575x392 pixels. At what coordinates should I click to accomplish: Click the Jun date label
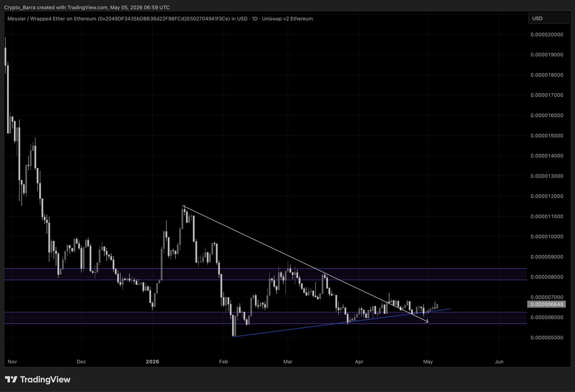tap(499, 362)
